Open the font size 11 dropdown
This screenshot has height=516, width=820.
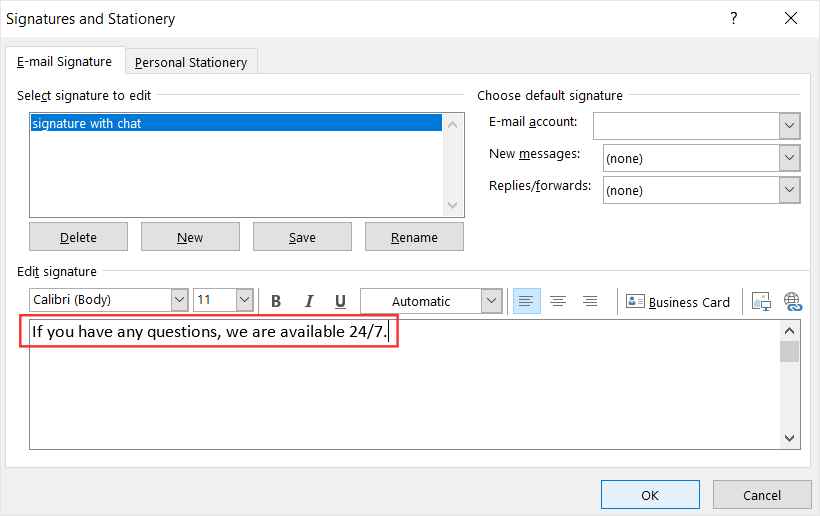[x=244, y=300]
